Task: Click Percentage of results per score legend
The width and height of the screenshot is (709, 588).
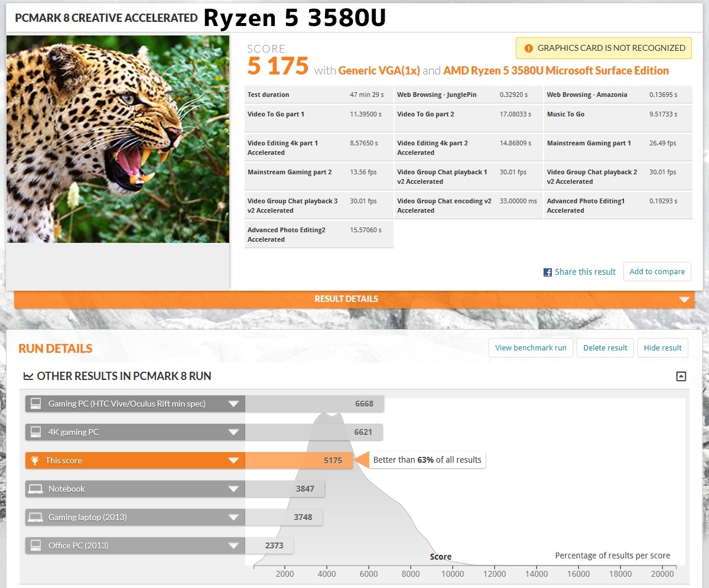Action: pos(613,555)
